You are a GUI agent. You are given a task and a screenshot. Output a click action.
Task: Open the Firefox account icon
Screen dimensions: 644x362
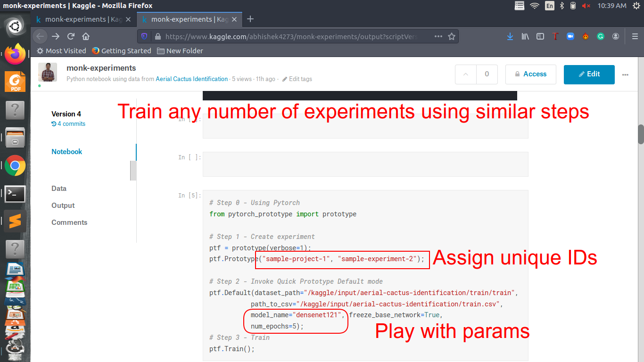pyautogui.click(x=616, y=36)
